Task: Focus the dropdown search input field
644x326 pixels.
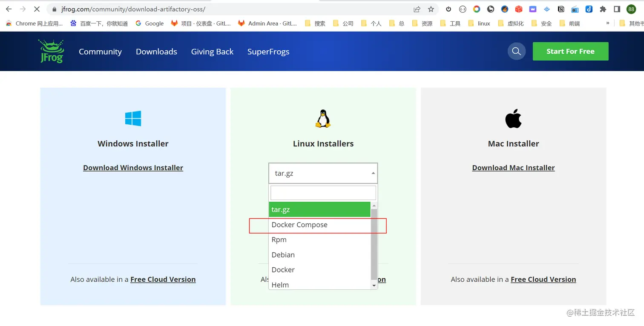Action: tap(323, 193)
